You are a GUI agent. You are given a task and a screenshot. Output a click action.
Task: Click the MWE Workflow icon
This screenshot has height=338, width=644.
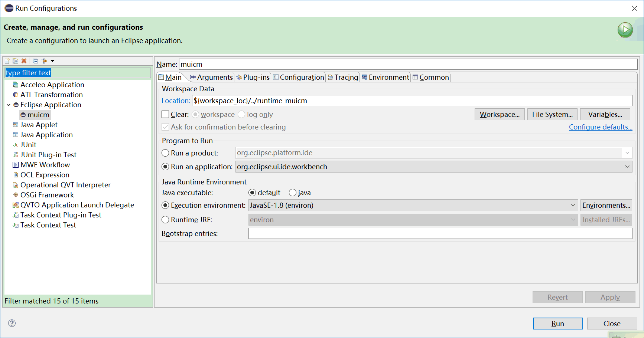(x=16, y=165)
